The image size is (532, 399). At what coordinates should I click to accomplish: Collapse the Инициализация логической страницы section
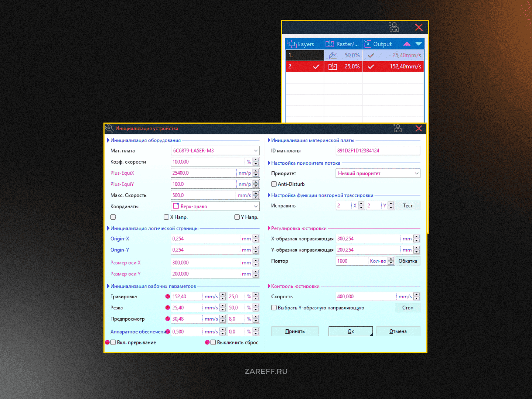tap(108, 228)
